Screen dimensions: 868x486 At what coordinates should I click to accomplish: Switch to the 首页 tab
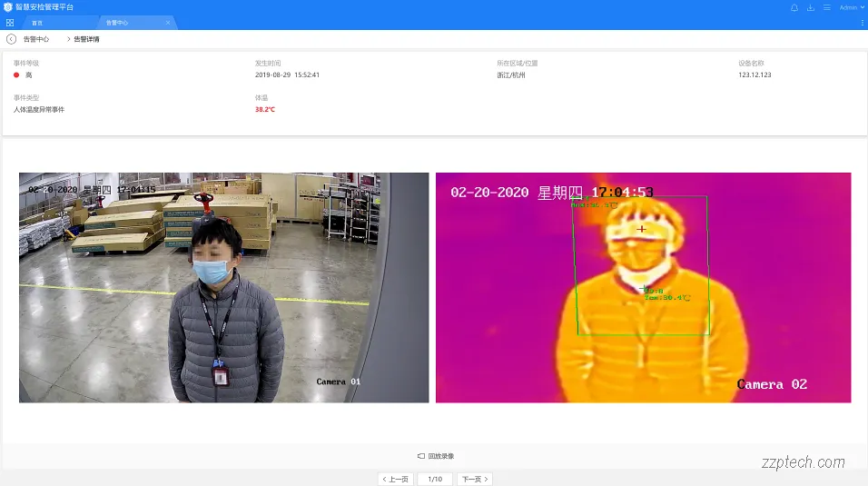click(37, 23)
